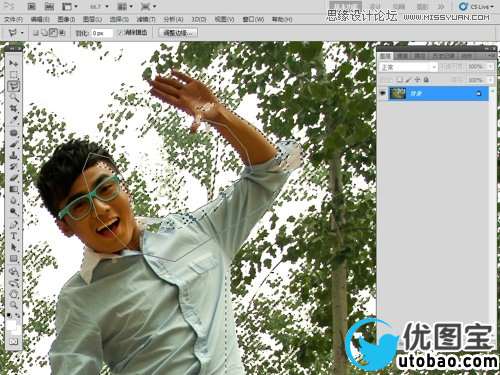Viewport: 500px width, 375px height.
Task: Choose New Selection mode in options bar
Action: point(36,33)
